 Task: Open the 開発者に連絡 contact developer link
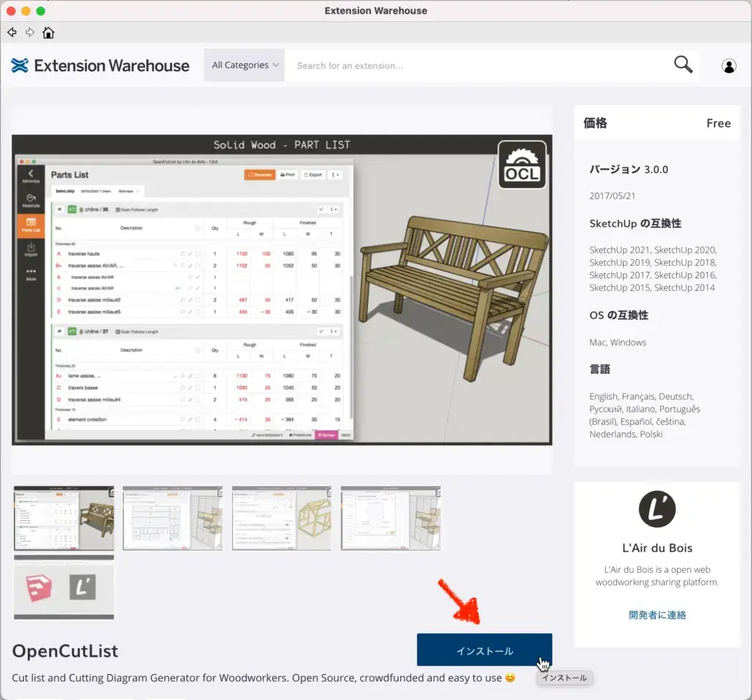click(x=657, y=615)
